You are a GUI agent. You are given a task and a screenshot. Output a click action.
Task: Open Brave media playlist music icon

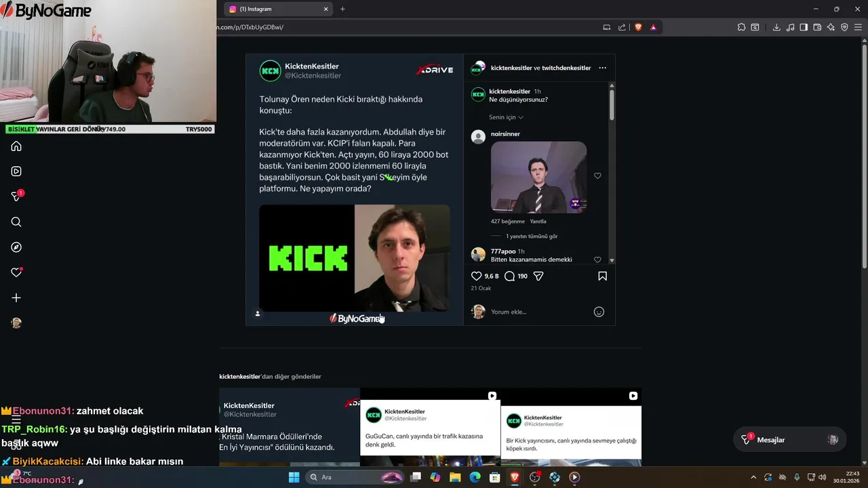pos(790,27)
